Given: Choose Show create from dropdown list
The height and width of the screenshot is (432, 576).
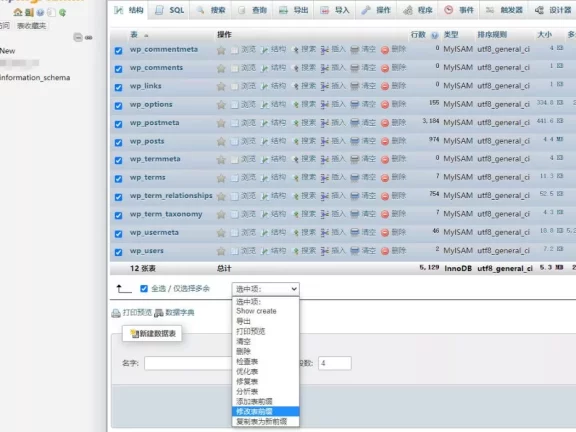Looking at the screenshot, I should pos(266,311).
